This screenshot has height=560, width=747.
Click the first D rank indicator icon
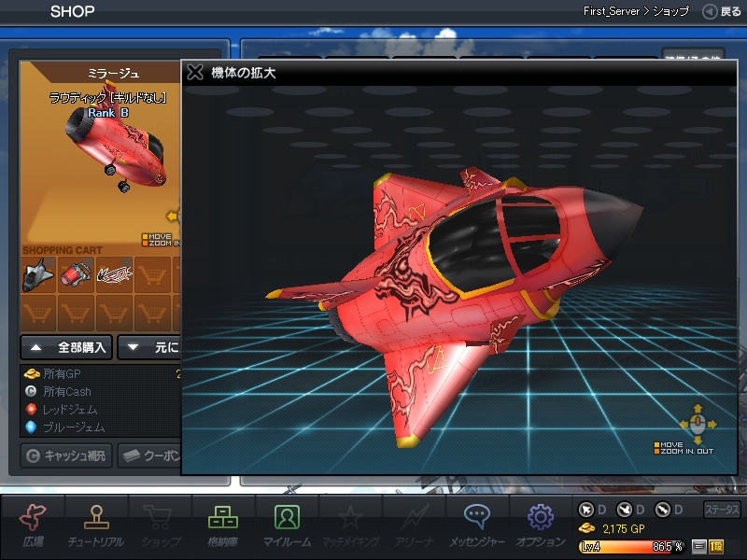tap(586, 510)
